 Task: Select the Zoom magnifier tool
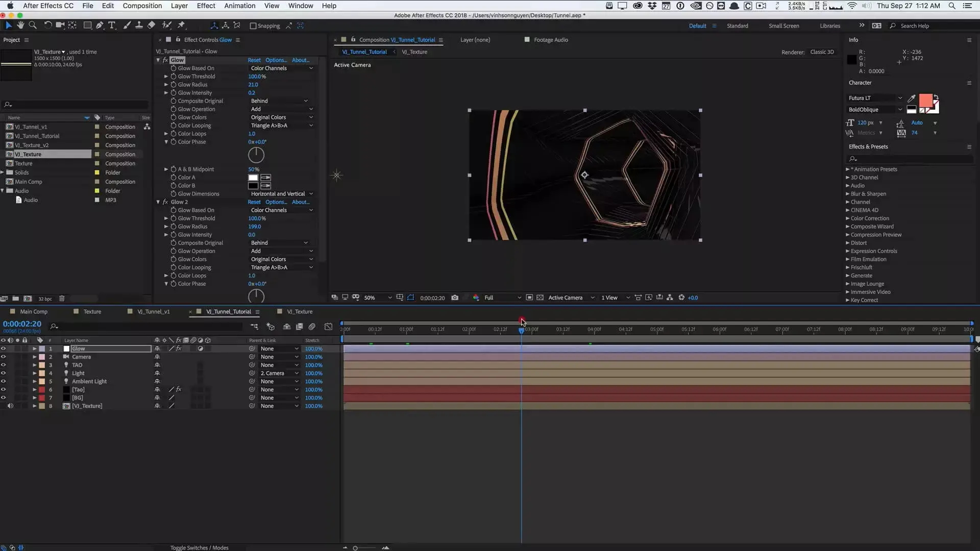[x=33, y=25]
